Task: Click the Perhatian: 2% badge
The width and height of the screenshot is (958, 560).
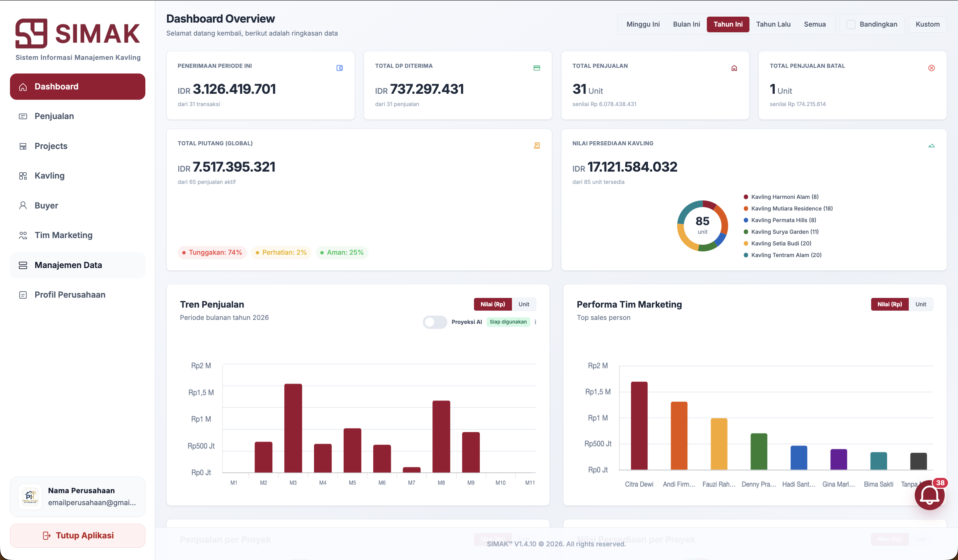Action: point(281,253)
